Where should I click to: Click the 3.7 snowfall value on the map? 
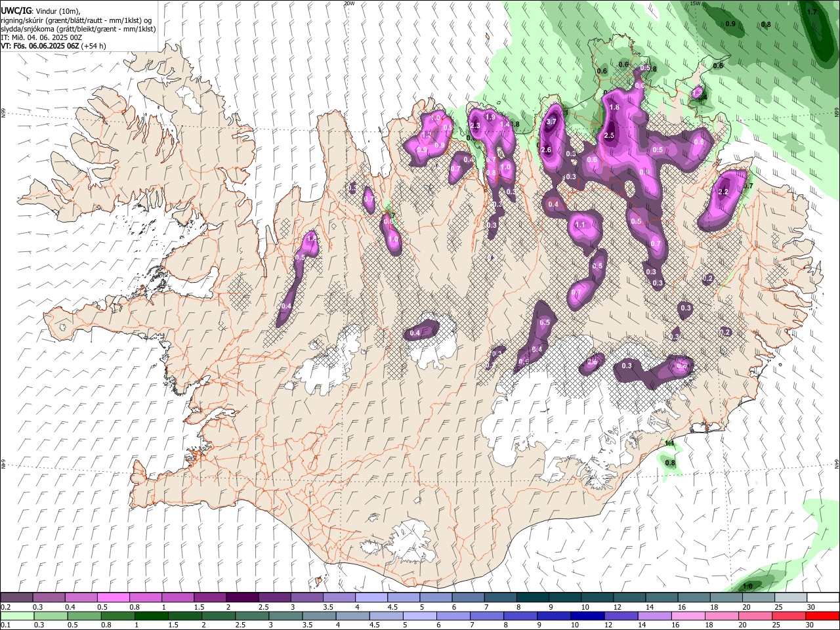(x=551, y=121)
